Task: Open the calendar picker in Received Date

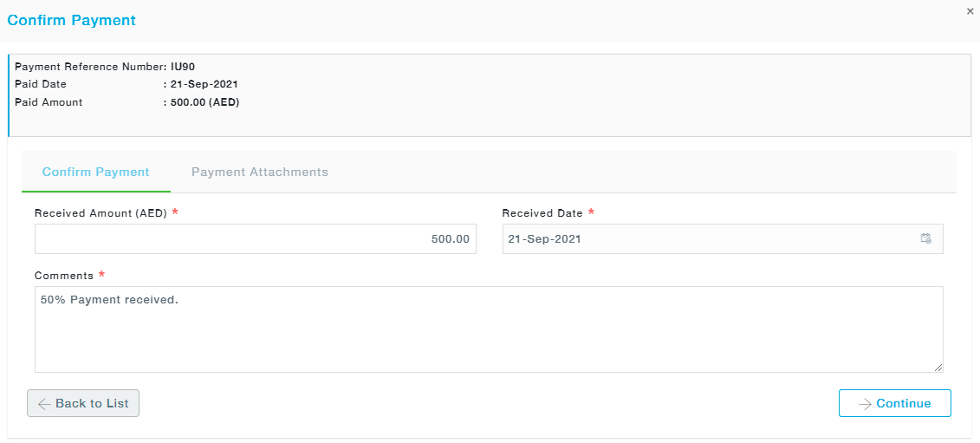Action: (x=925, y=239)
